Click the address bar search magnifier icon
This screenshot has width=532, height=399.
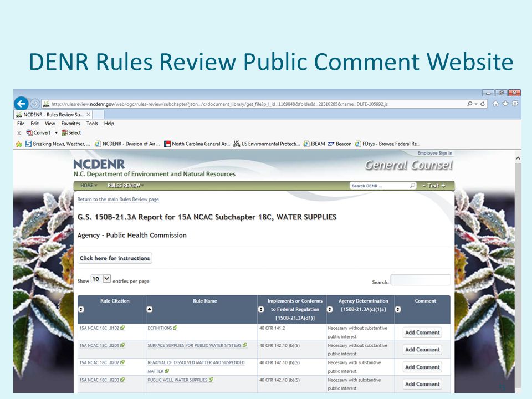469,104
